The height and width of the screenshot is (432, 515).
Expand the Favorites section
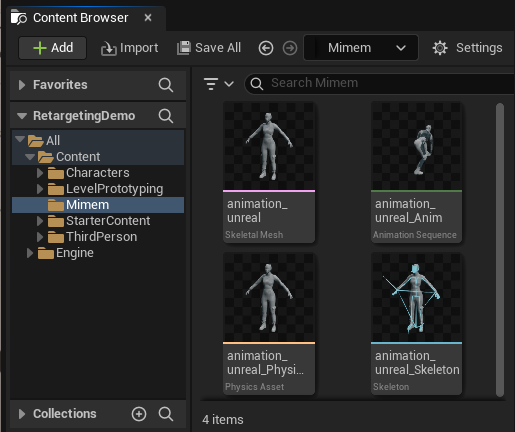coord(22,85)
